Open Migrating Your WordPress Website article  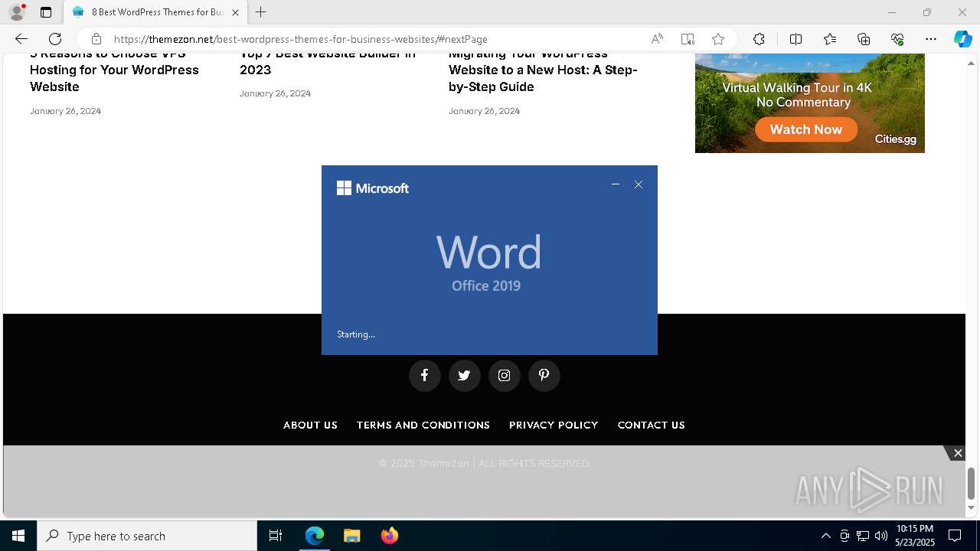(x=543, y=70)
